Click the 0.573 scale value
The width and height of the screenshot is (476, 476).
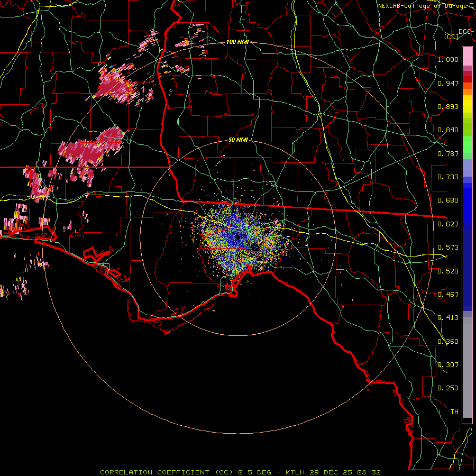(448, 248)
